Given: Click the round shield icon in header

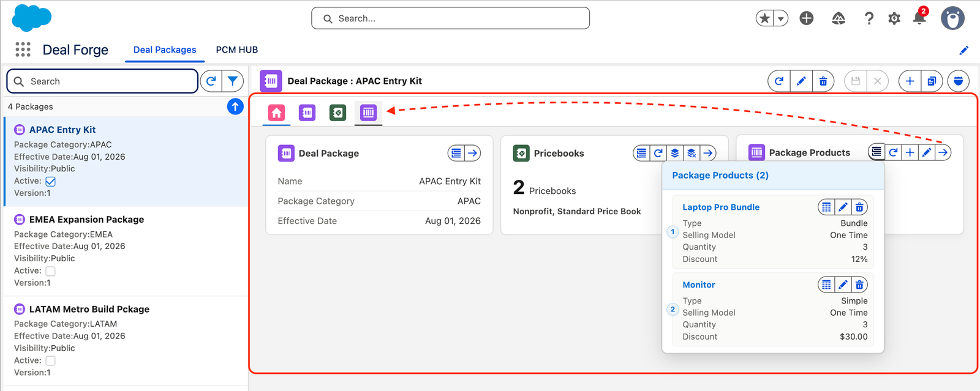Looking at the screenshot, I should pyautogui.click(x=959, y=81).
